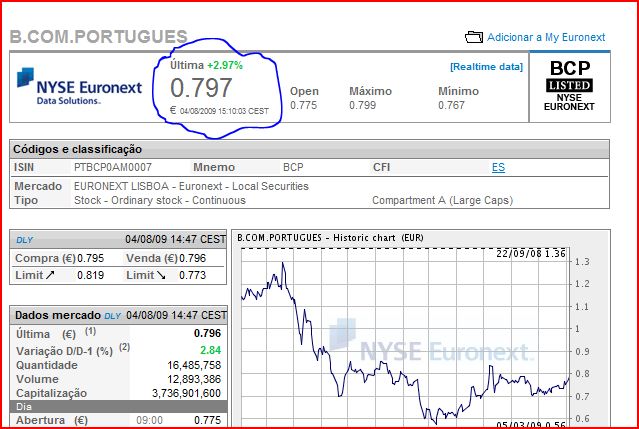Open the Adicionar a My Euronext link
This screenshot has height=429, width=639.
546,37
